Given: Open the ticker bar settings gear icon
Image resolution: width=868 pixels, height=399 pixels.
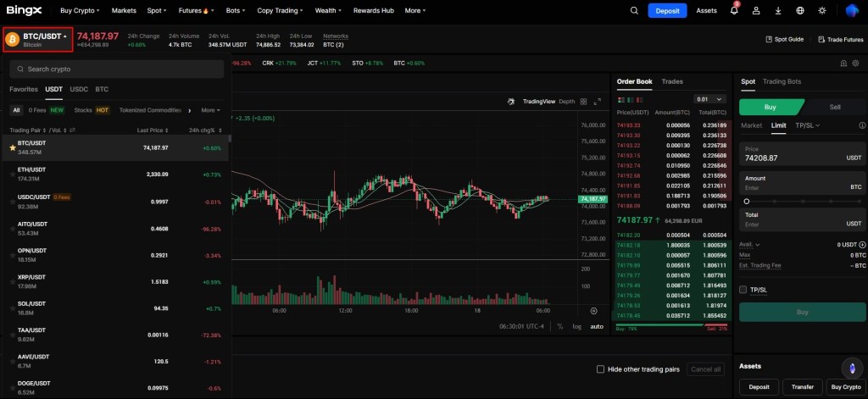Looking at the screenshot, I should tap(856, 63).
